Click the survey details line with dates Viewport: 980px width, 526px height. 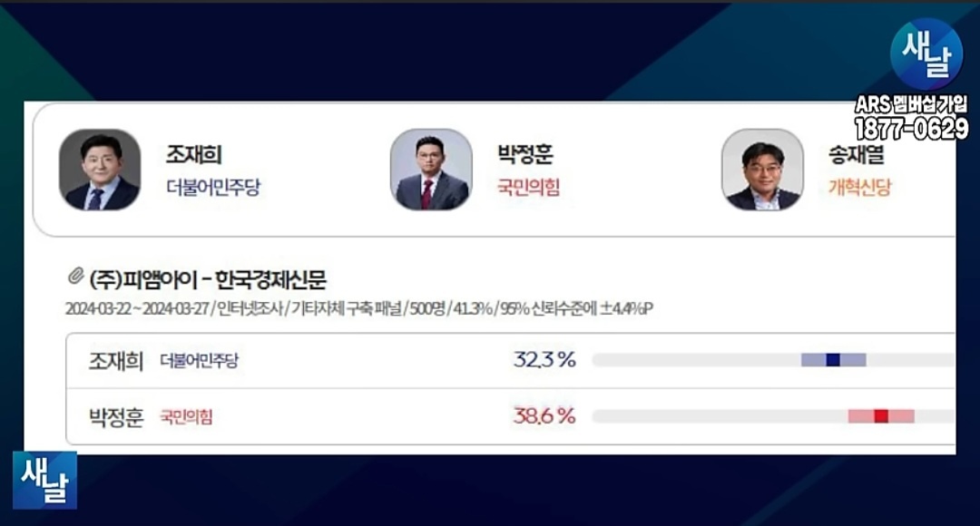pyautogui.click(x=359, y=308)
